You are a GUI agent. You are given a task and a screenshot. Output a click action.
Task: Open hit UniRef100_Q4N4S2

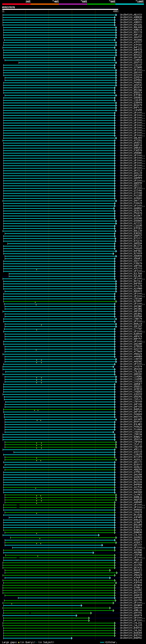[x=131, y=573]
